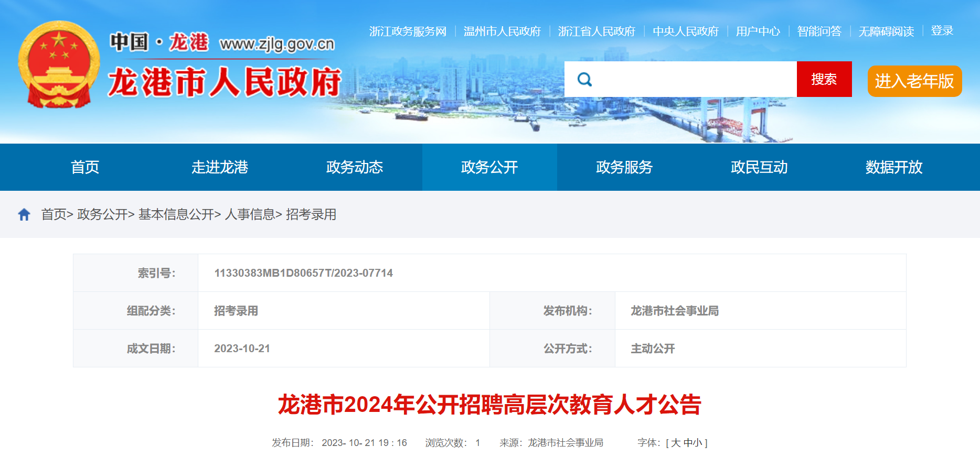Click the 成文日期 label cell
This screenshot has width=980, height=457.
(x=135, y=349)
